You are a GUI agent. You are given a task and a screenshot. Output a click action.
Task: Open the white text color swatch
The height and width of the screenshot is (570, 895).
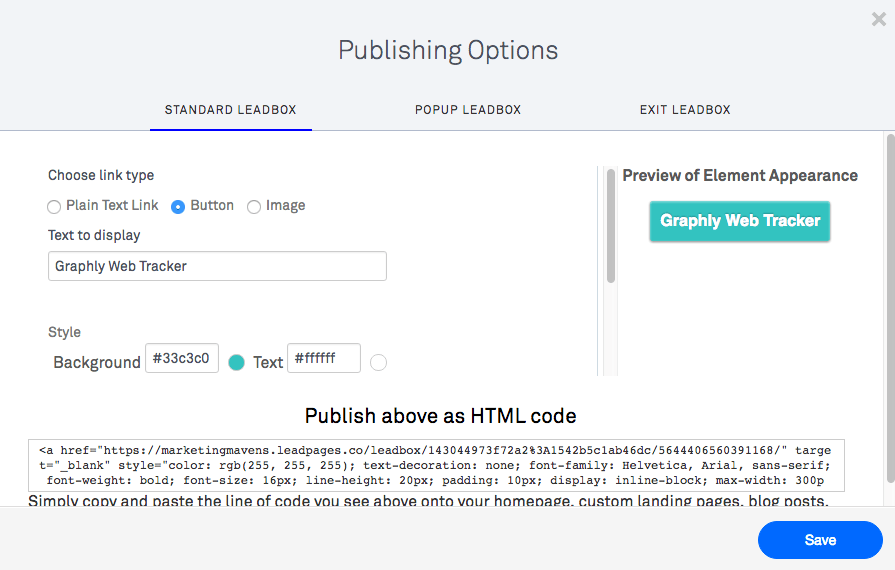(378, 362)
